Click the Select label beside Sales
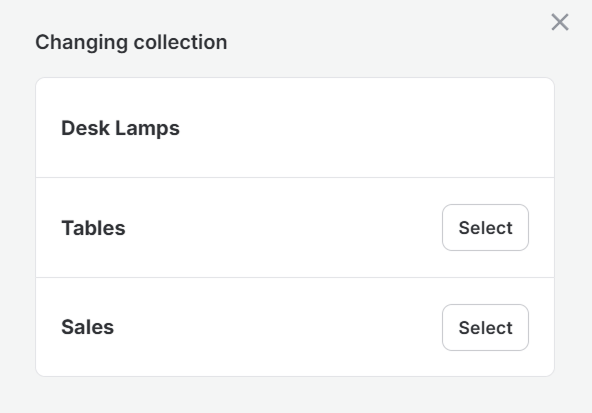The image size is (592, 413). (x=486, y=328)
